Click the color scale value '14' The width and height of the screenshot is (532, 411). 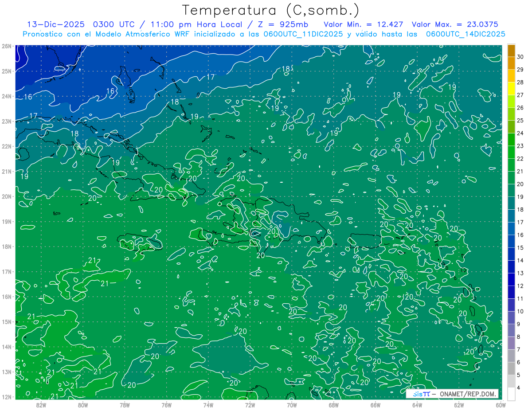coord(520,260)
